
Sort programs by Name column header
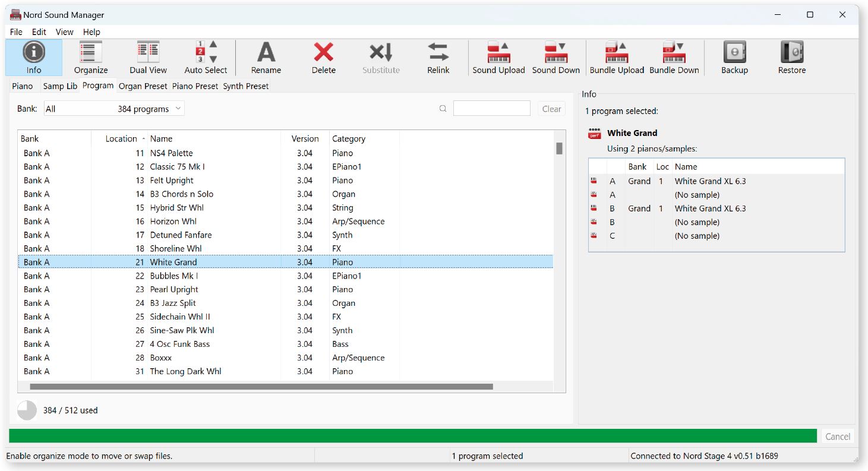coord(214,139)
